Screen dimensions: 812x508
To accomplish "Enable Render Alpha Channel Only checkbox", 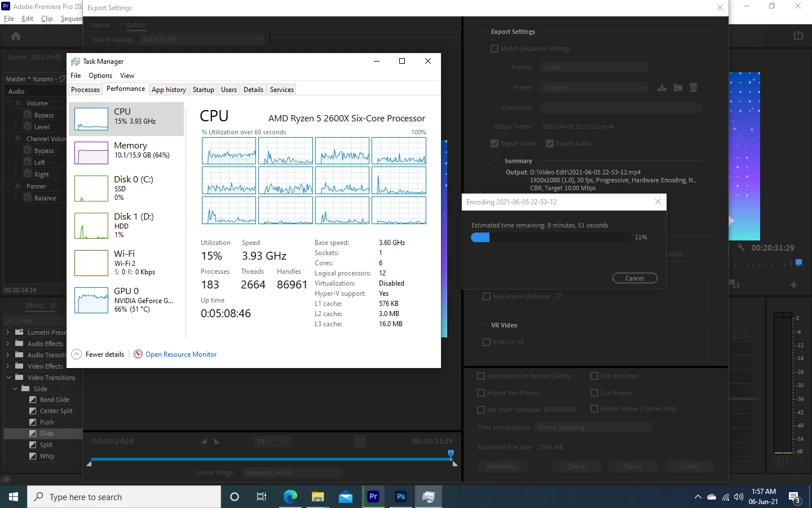I will pyautogui.click(x=594, y=409).
